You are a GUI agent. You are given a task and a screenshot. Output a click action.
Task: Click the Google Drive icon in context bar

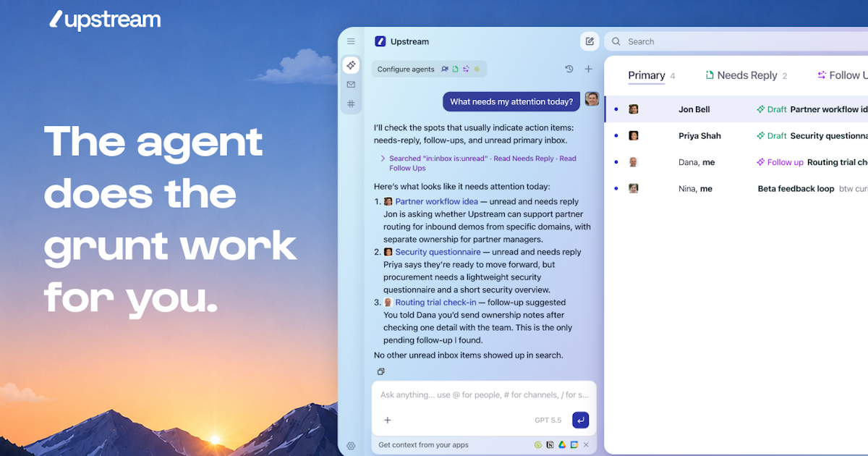562,445
